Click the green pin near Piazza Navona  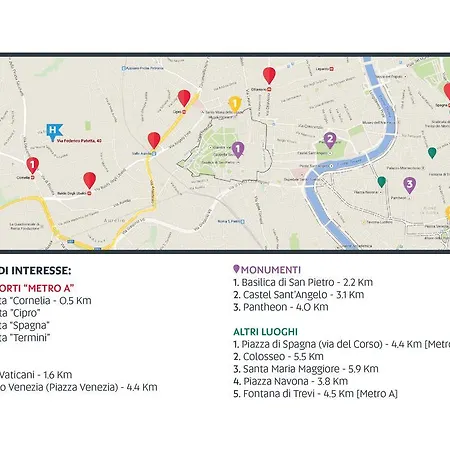click(382, 182)
